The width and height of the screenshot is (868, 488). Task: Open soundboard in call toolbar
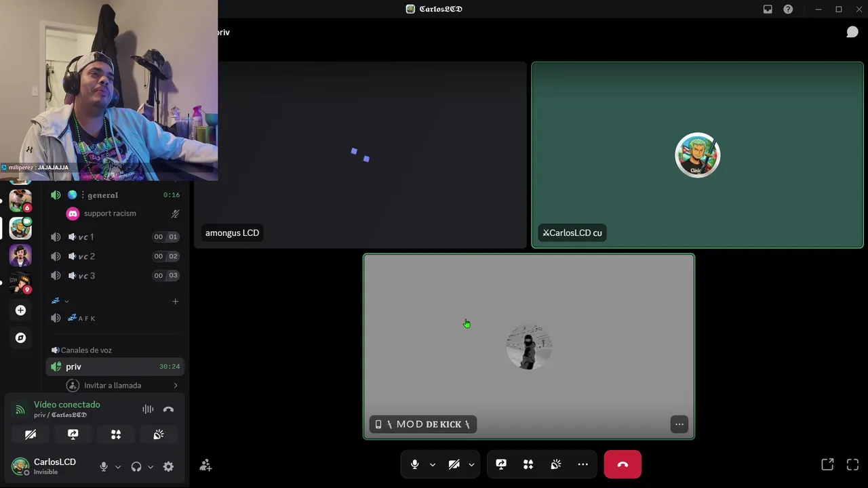[555, 464]
